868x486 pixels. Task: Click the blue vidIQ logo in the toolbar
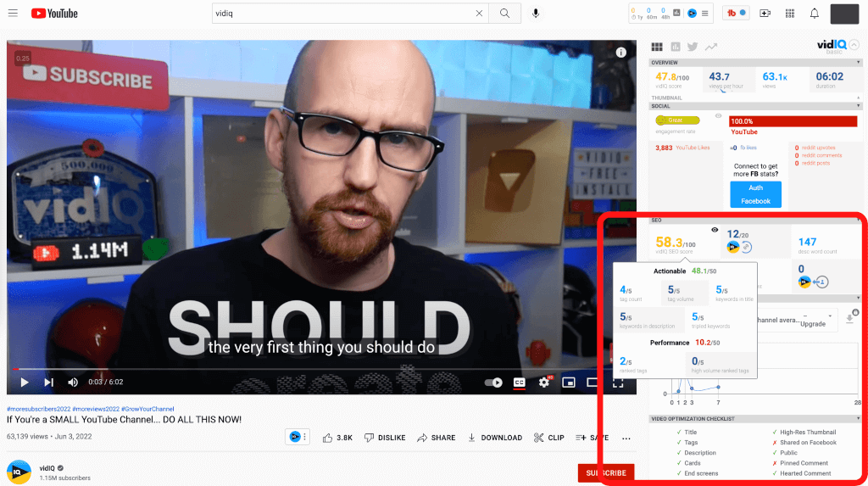[692, 14]
